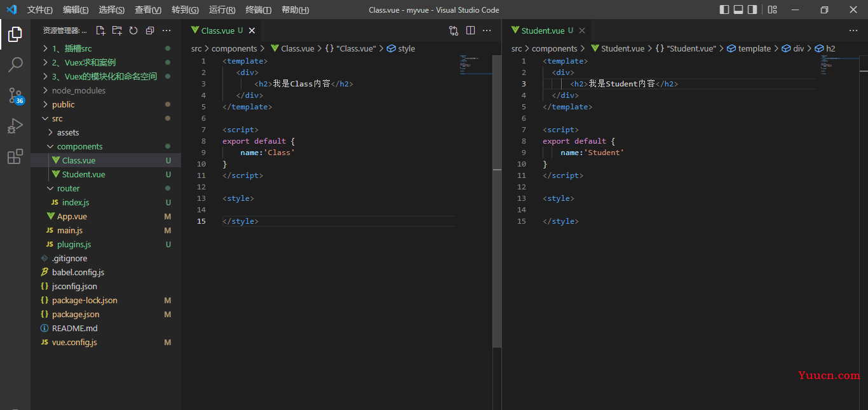868x410 pixels.
Task: Open package-lock.json in the file tree
Action: (x=105, y=300)
